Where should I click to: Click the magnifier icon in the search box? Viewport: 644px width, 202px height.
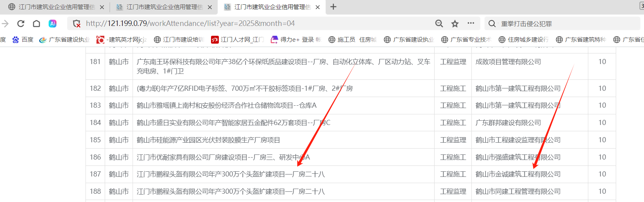coord(492,24)
